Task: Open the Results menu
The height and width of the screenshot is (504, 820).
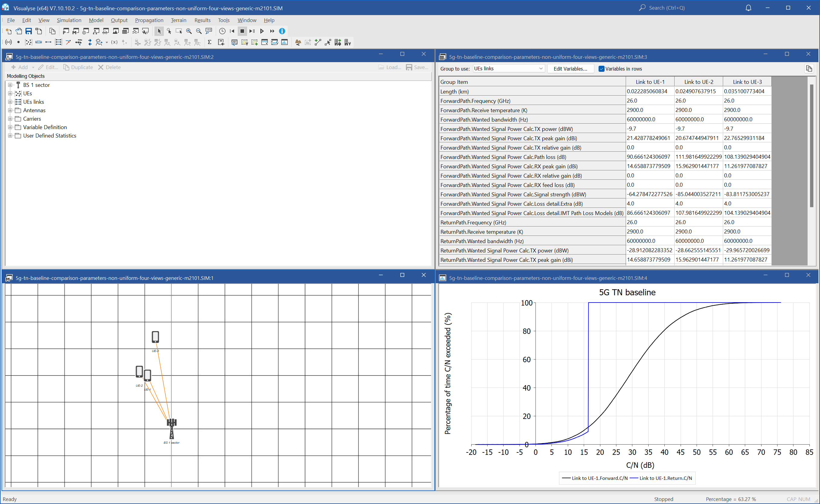Action: click(202, 20)
